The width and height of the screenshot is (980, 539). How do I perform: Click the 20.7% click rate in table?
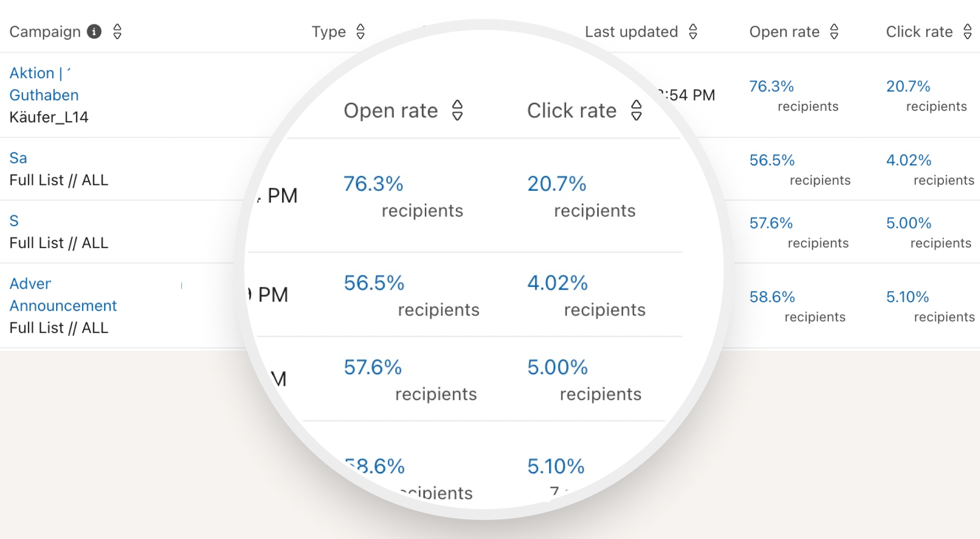coord(908,86)
